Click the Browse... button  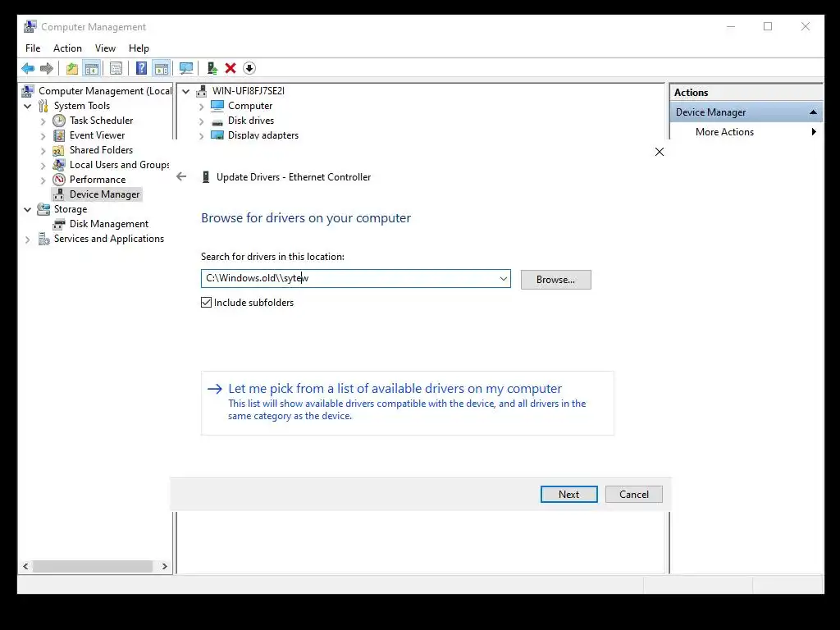coord(555,280)
